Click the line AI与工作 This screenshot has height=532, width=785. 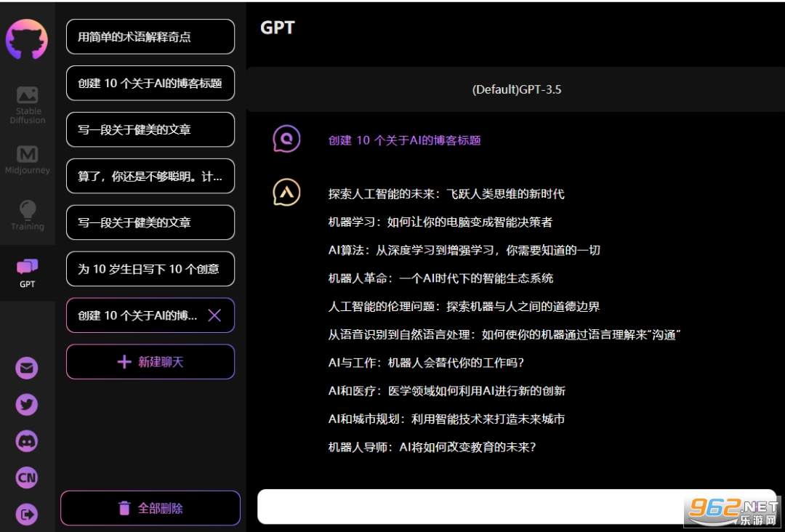426,363
